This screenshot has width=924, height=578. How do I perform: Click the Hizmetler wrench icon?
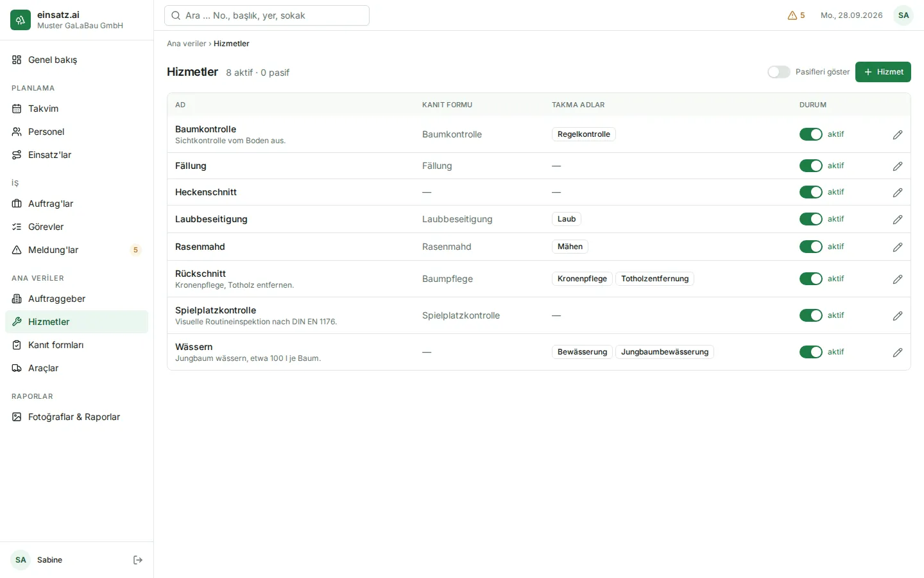coord(17,322)
